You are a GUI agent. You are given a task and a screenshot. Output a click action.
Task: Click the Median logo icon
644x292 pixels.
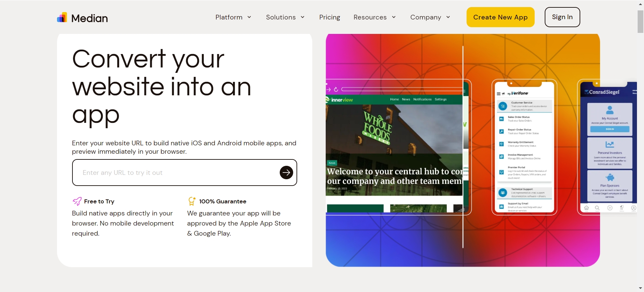[62, 17]
